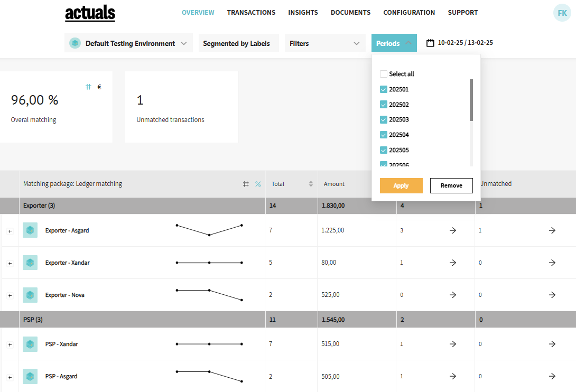Click the PSP - Xandar cube icon

coord(30,344)
